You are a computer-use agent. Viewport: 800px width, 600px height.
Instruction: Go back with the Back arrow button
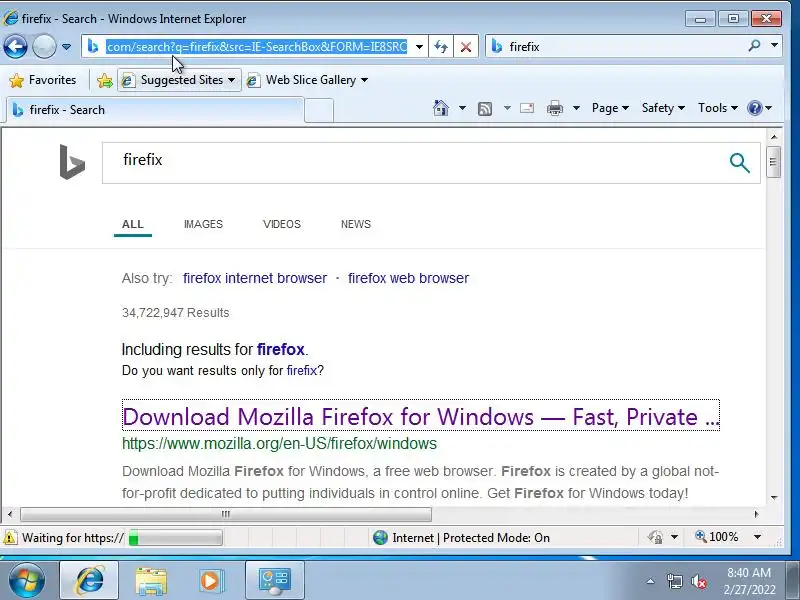15,46
